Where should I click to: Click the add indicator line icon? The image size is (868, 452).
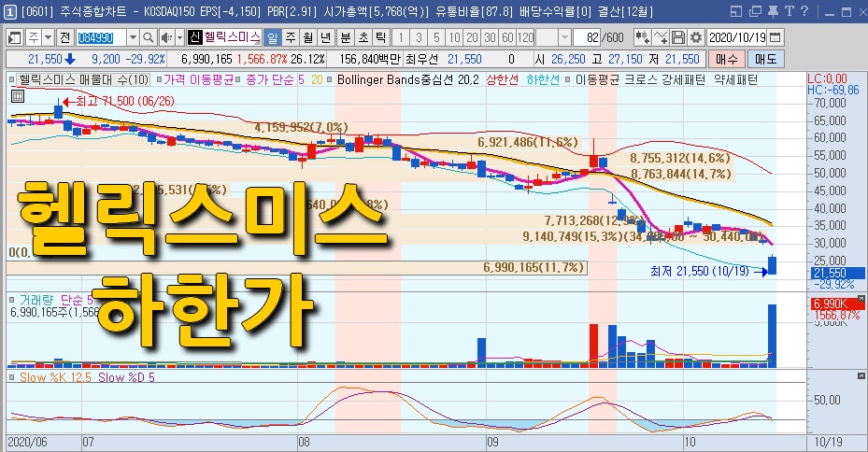point(661,37)
